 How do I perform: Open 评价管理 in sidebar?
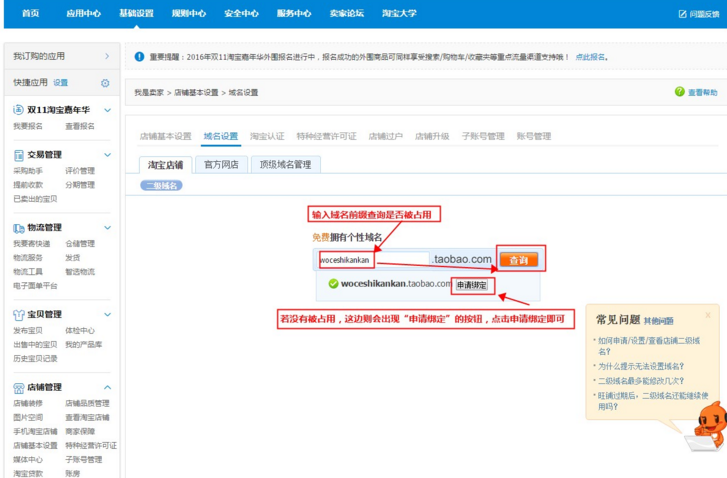coord(80,171)
